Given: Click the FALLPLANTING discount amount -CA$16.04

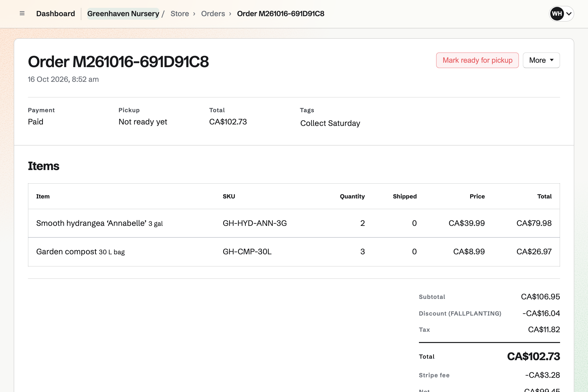Looking at the screenshot, I should point(541,313).
